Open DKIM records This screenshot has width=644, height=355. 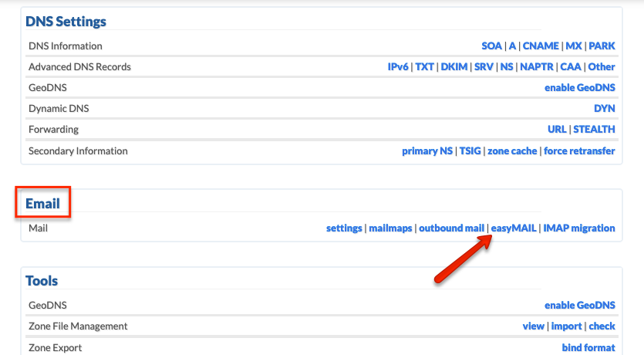(x=453, y=66)
